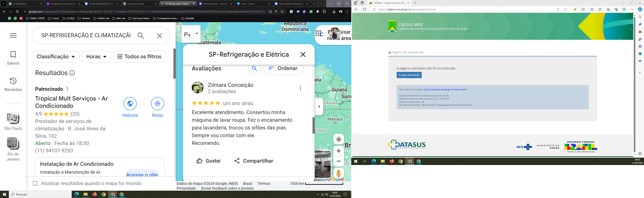This screenshot has width=644, height=198.
Task: Zoom in on the Google map
Action: point(338,151)
